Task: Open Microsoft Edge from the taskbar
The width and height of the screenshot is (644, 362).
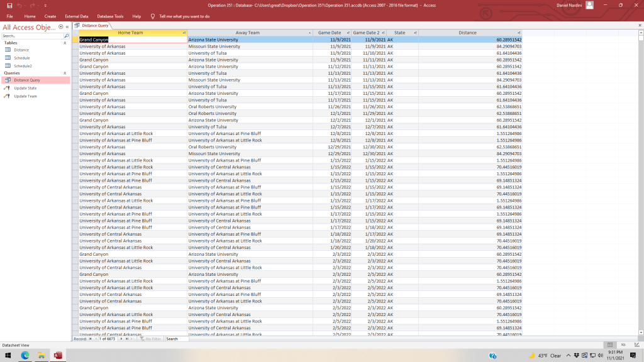Action: (25, 356)
